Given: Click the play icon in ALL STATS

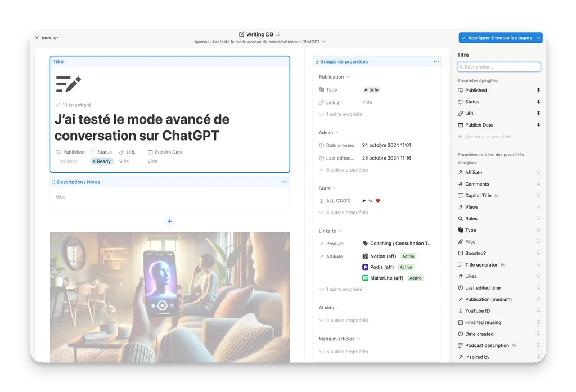Looking at the screenshot, I should tap(364, 201).
